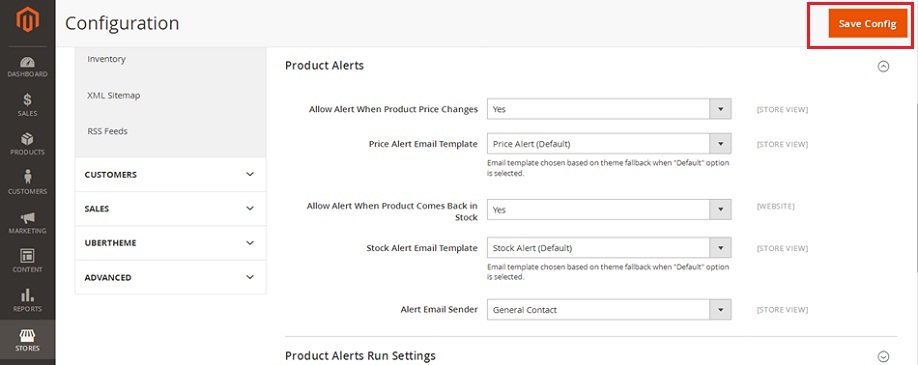The height and width of the screenshot is (365, 918).
Task: Open Alert Email Sender dropdown
Action: tap(609, 310)
